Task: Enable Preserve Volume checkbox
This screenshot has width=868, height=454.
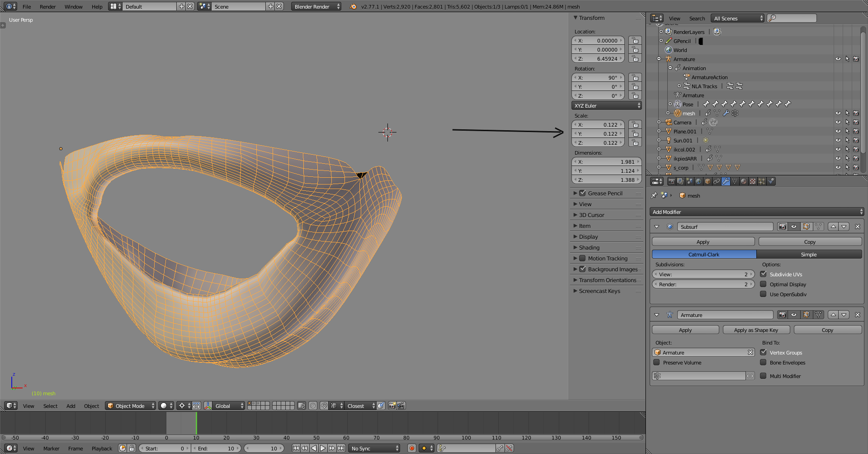Action: pos(656,363)
